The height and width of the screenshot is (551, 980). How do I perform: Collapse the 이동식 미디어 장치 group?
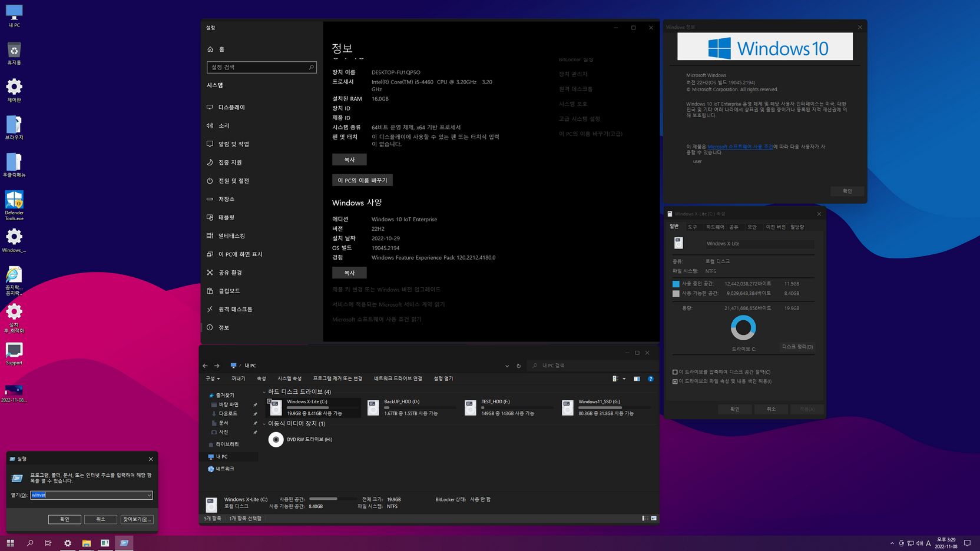point(264,424)
